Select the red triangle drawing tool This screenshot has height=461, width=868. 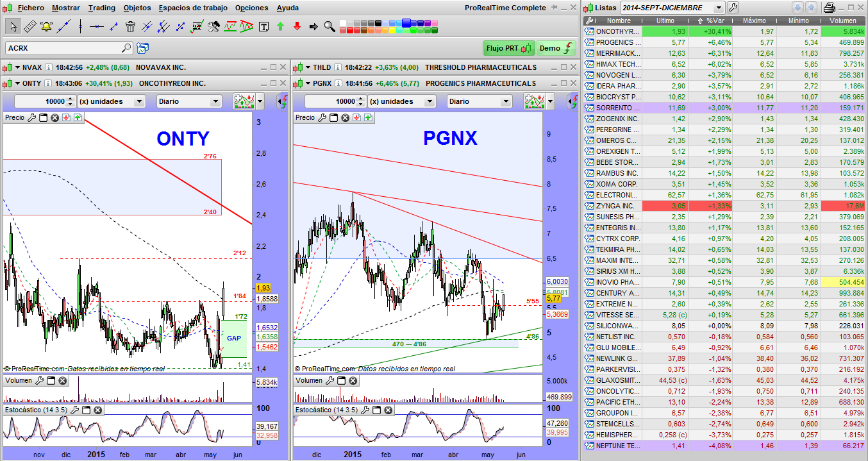247,26
